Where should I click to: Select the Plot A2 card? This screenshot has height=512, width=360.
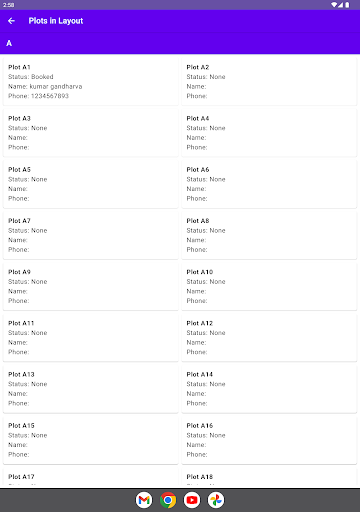pyautogui.click(x=269, y=81)
